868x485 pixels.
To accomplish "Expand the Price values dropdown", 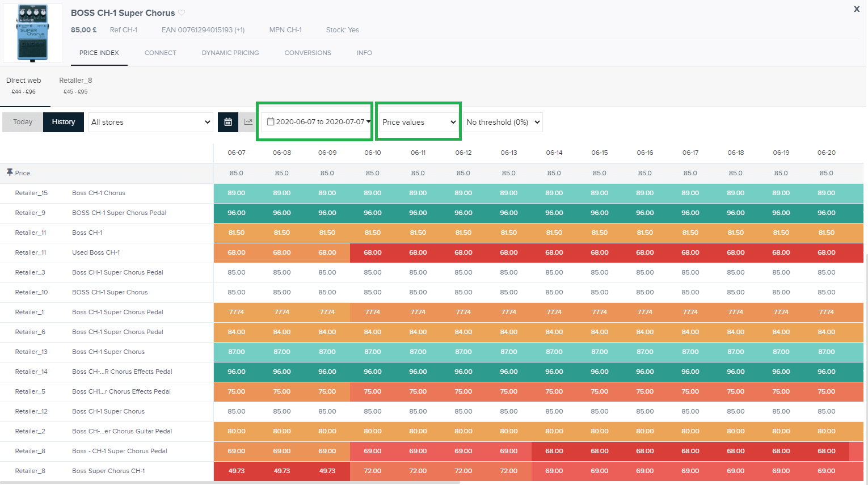I will (419, 122).
